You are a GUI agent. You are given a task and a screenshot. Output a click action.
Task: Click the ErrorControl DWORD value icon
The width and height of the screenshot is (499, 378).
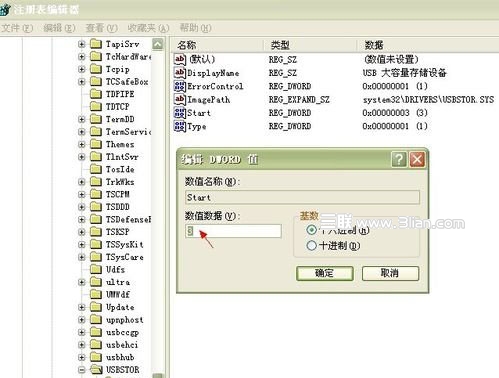180,86
